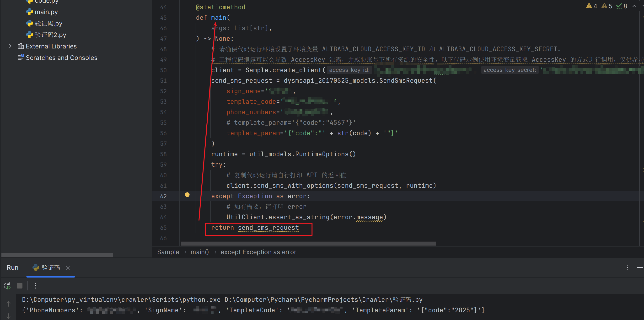This screenshot has width=644, height=320.
Task: Hide the Run tool window
Action: 640,268
